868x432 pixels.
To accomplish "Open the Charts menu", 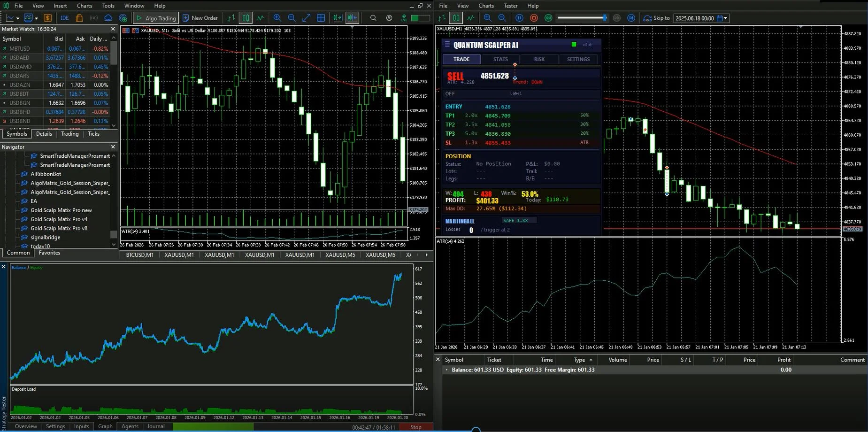I will click(x=84, y=6).
